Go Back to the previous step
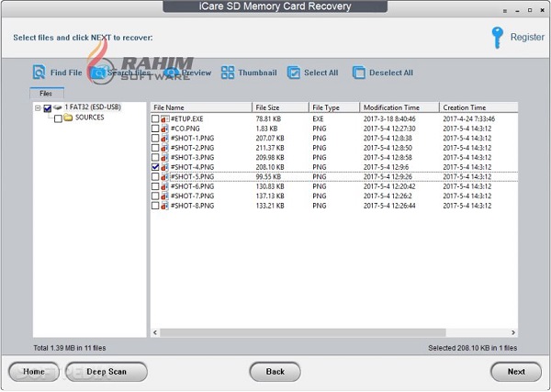The image size is (551, 392). click(275, 372)
